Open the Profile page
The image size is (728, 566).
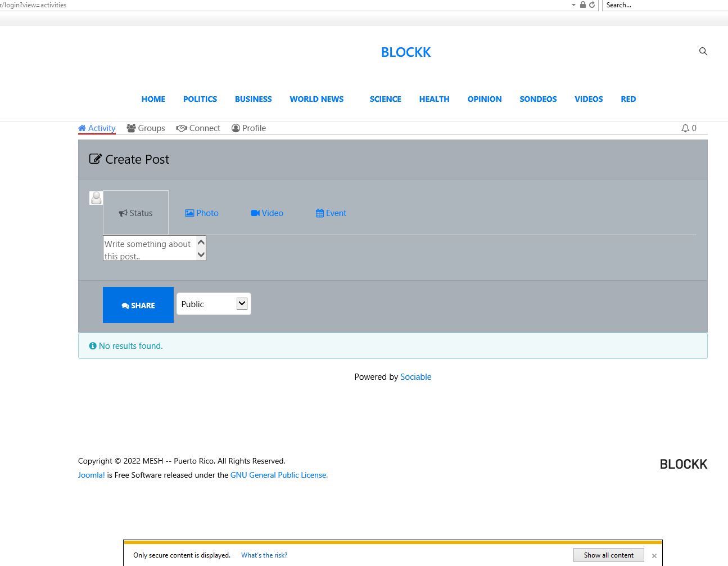pyautogui.click(x=248, y=128)
